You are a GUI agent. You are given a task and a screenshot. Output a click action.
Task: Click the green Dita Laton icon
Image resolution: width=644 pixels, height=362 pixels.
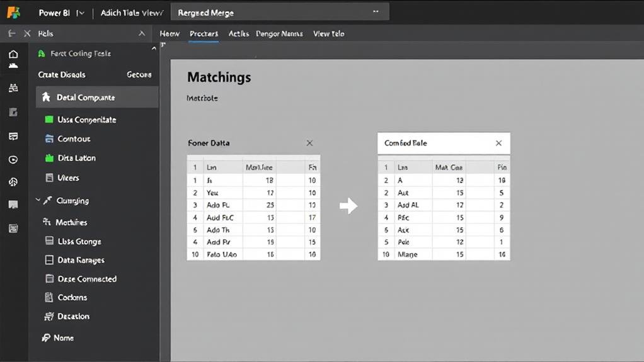[x=49, y=158]
